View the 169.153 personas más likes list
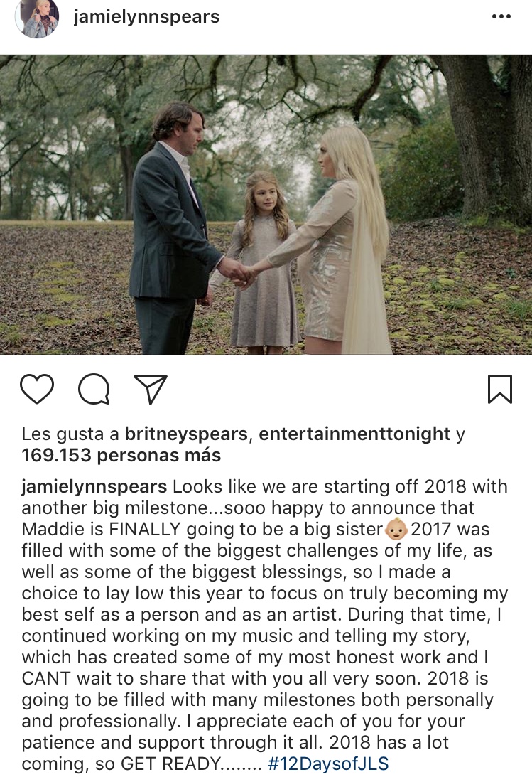 tap(121, 455)
